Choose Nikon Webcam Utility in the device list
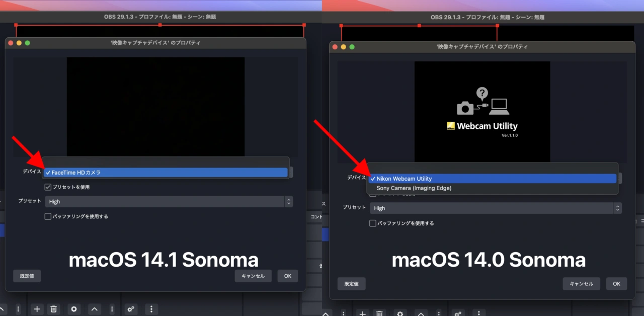Image resolution: width=644 pixels, height=316 pixels. (x=492, y=179)
